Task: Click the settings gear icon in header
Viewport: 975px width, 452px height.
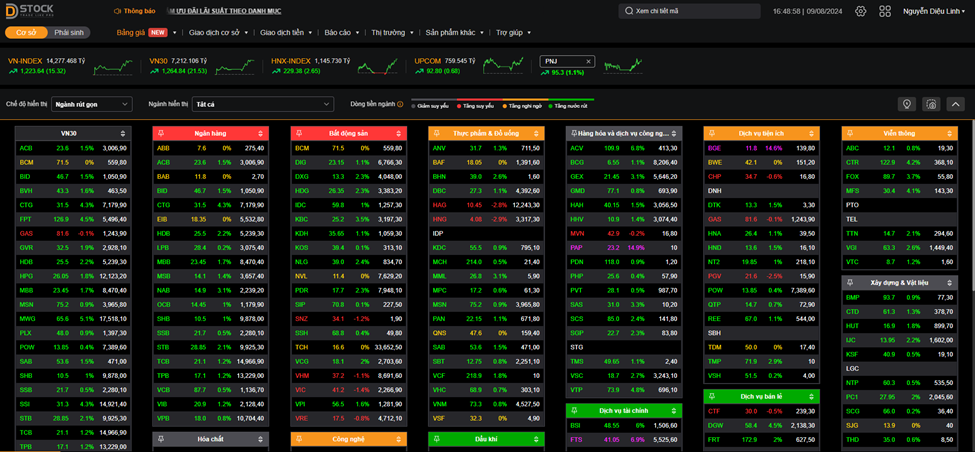Action: coord(859,11)
